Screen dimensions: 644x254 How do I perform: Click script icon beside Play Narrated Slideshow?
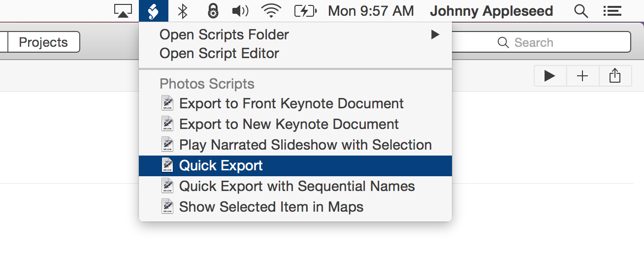pyautogui.click(x=167, y=145)
